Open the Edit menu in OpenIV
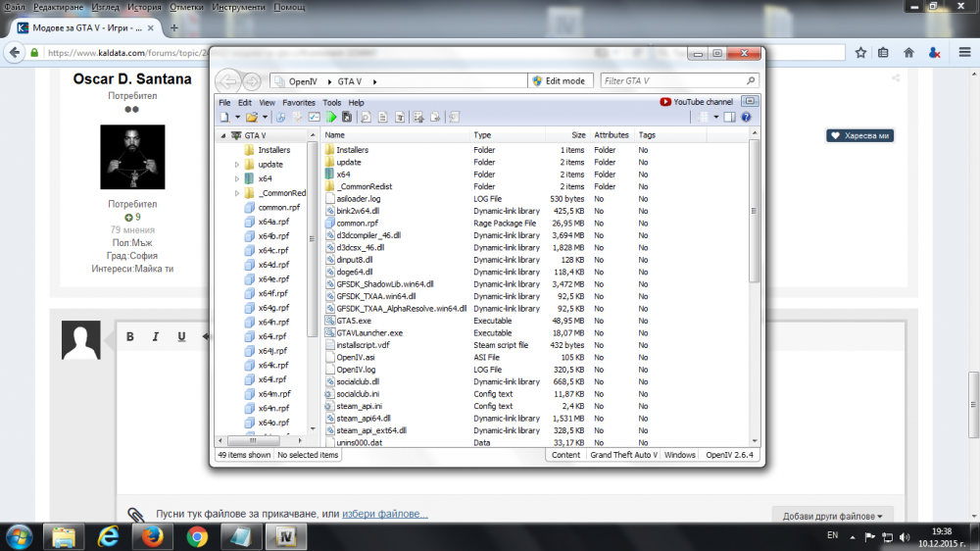The image size is (980, 551). (244, 103)
